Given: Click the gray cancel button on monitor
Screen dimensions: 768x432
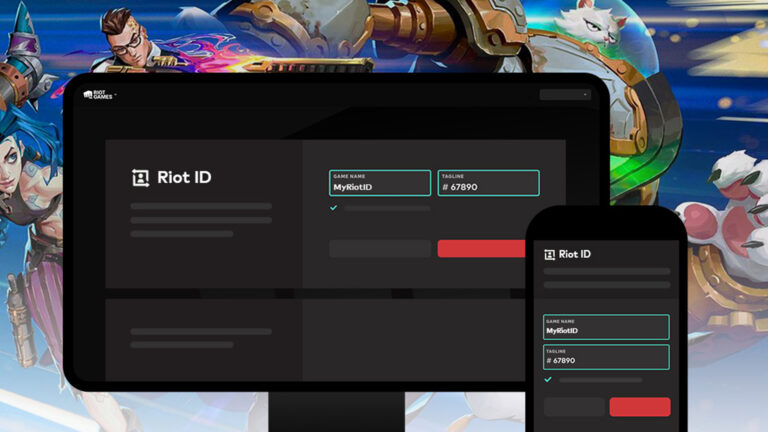Looking at the screenshot, I should [380, 249].
